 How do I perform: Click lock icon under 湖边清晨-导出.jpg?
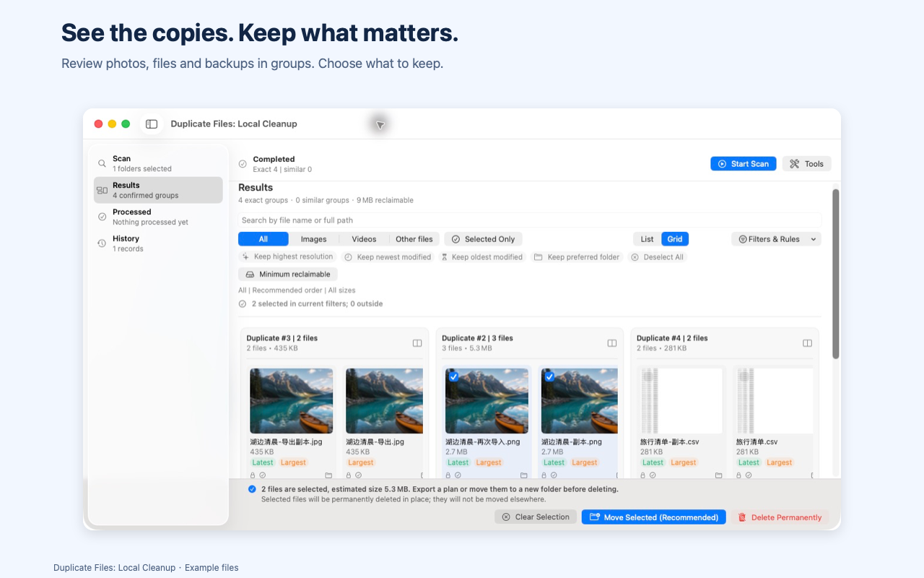(x=349, y=475)
